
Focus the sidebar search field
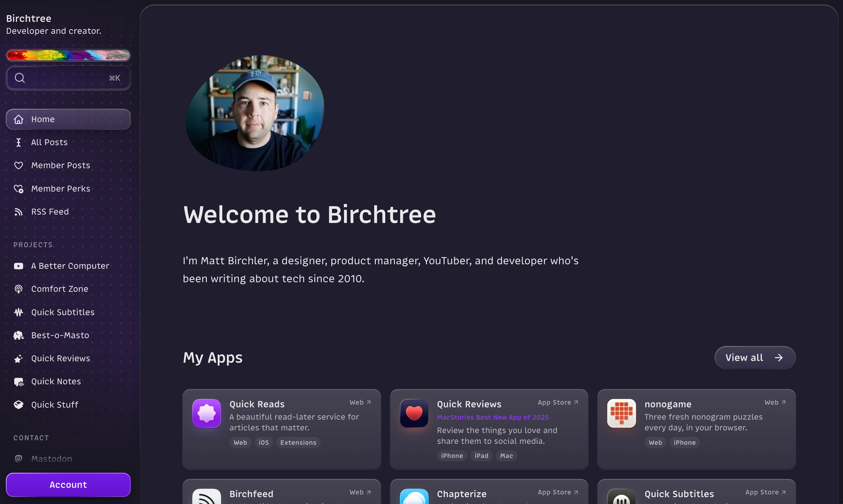[x=68, y=78]
